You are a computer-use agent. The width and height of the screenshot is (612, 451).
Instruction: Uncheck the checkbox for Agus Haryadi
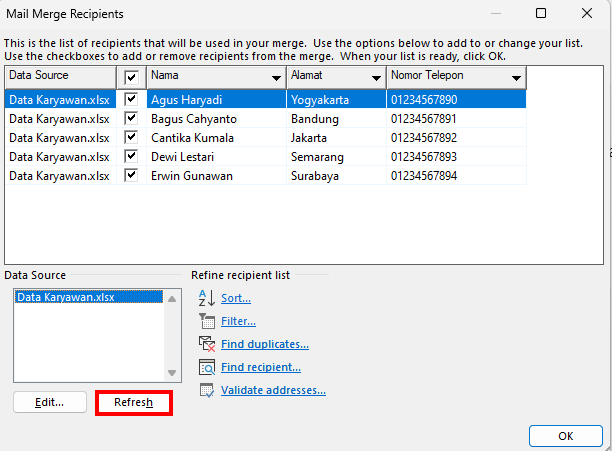point(131,100)
